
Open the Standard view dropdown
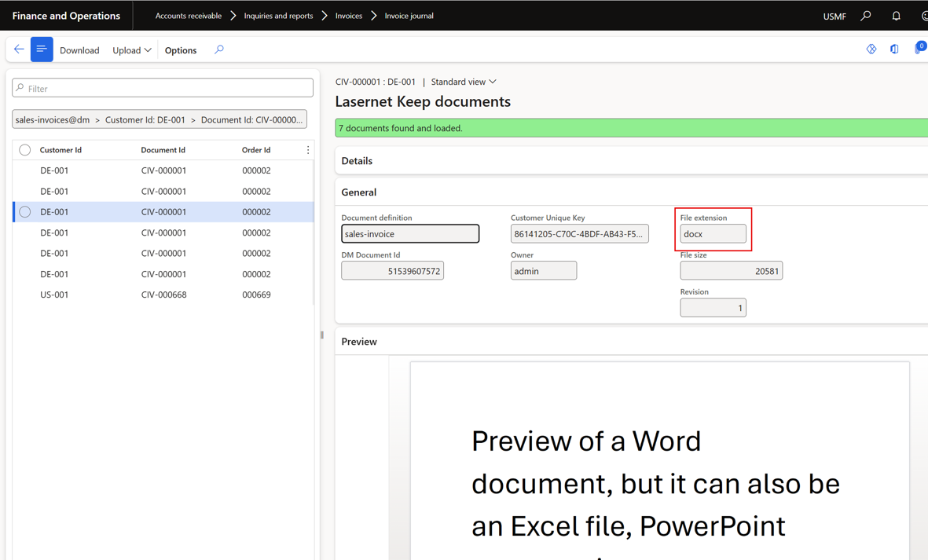464,82
